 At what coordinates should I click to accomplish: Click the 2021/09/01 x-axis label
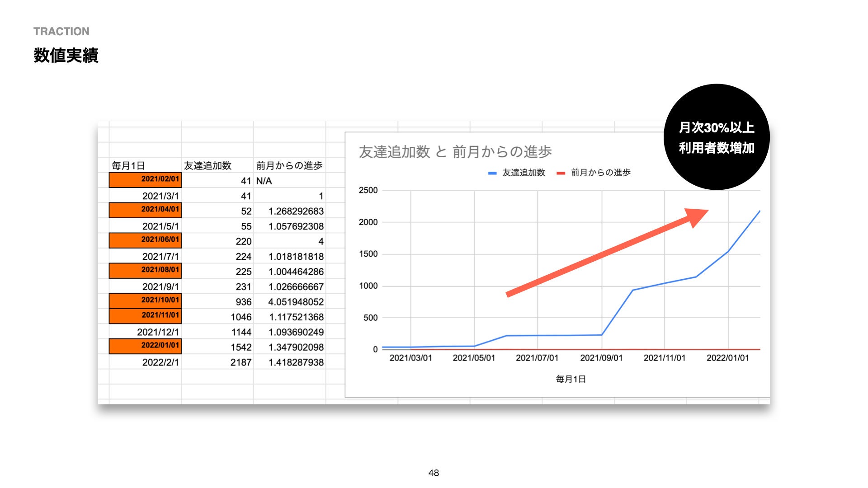pos(601,358)
